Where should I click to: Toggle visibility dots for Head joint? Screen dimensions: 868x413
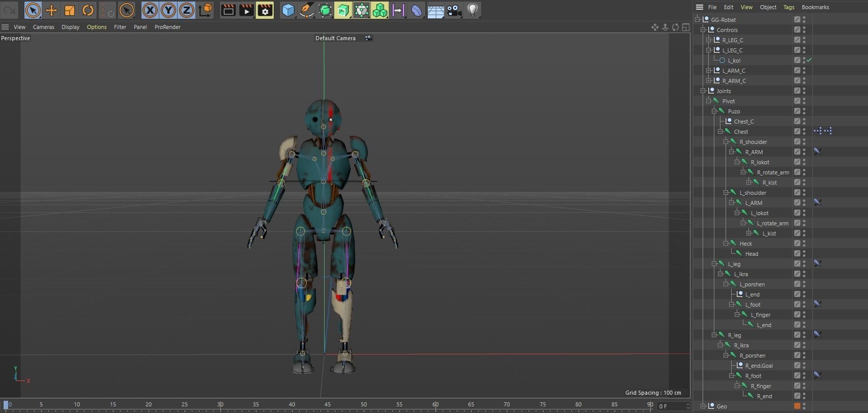tap(804, 254)
